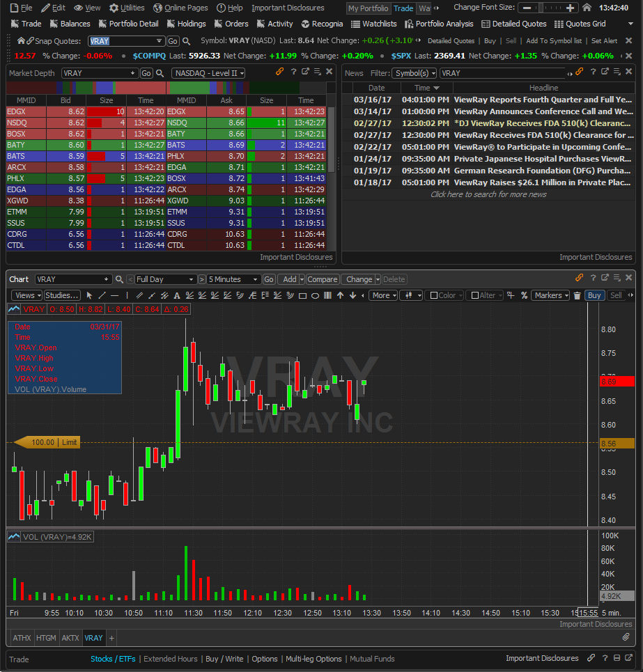Click 'Add To Symbol list' link

point(553,40)
